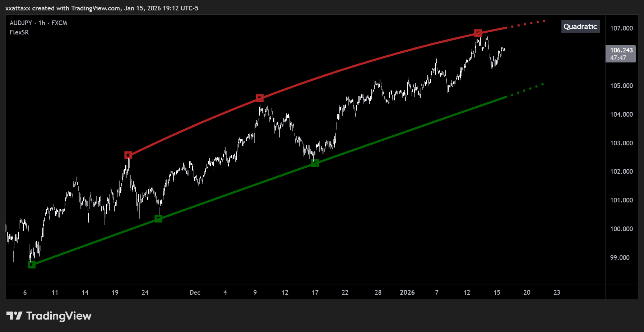Click the 100.000 price axis label
The image size is (644, 332).
tap(621, 229)
